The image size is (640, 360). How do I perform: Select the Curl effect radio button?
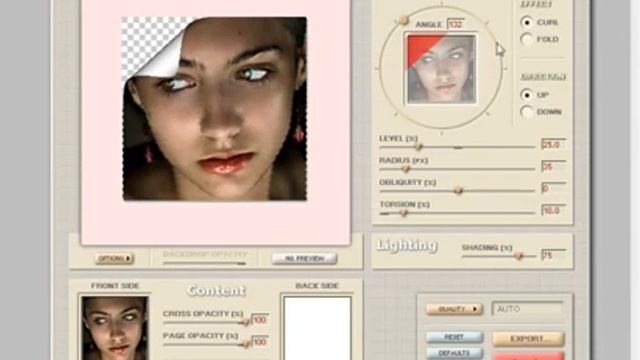527,22
